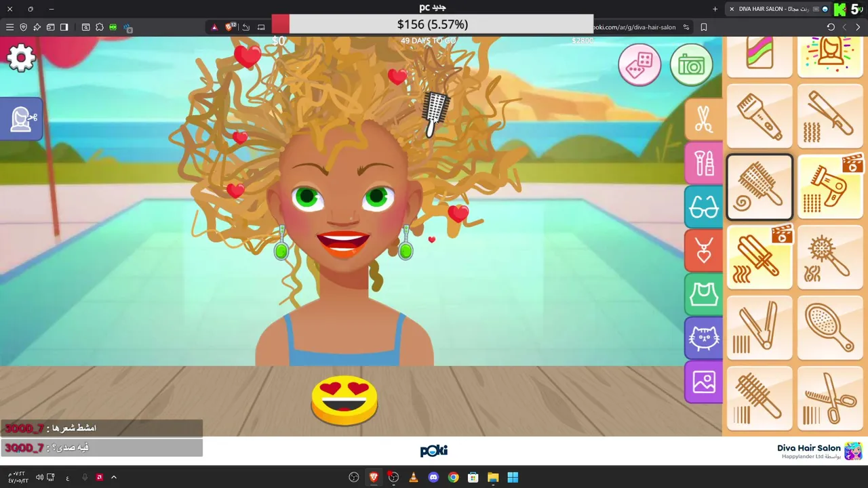Open VLC from the taskbar
The height and width of the screenshot is (488, 868).
click(413, 477)
